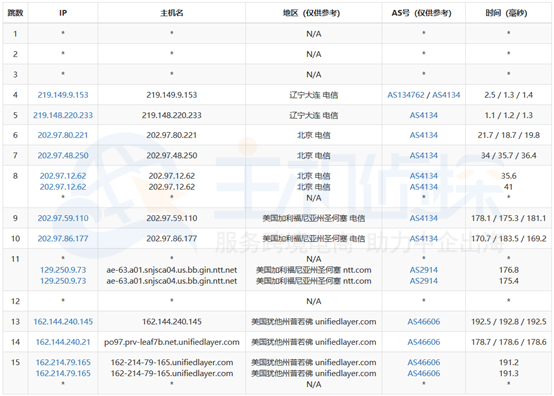Select hostname po97.prv-leaf7b.net.unifiedlayer.com
The height and width of the screenshot is (396, 554).
(x=172, y=342)
